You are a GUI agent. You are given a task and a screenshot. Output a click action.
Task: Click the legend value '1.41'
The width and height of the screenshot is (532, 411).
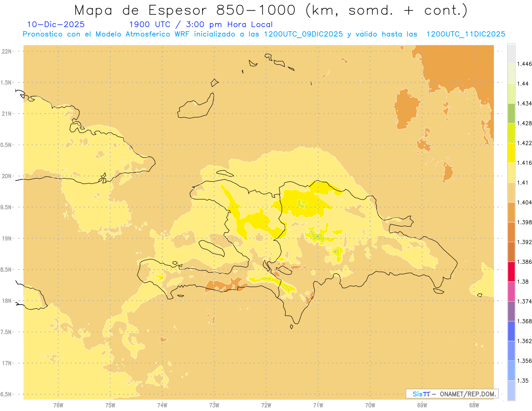[x=523, y=183]
